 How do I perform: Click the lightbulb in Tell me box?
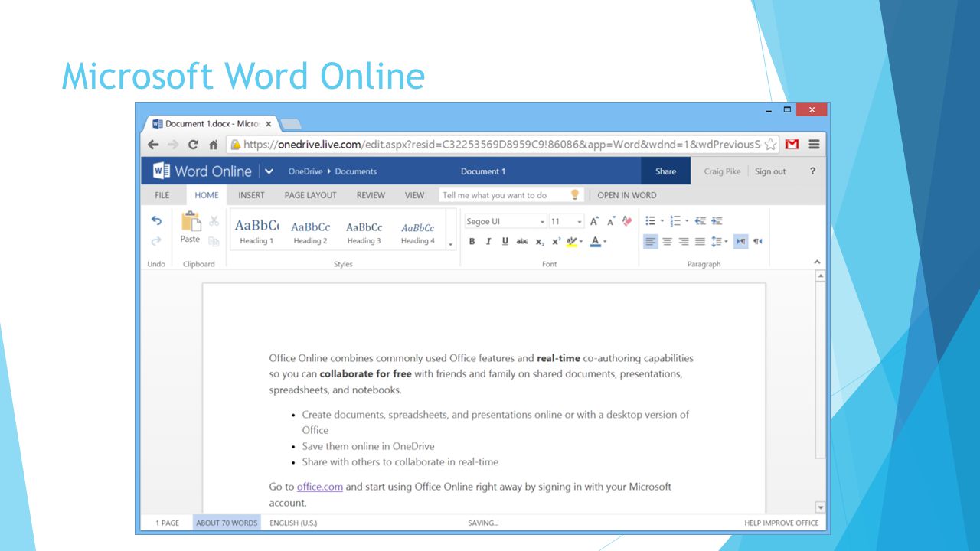(x=575, y=195)
